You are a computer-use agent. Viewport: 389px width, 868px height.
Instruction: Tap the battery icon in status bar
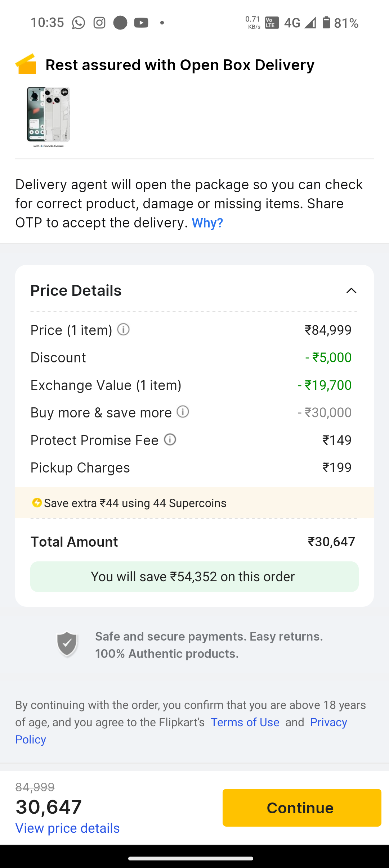pos(326,23)
